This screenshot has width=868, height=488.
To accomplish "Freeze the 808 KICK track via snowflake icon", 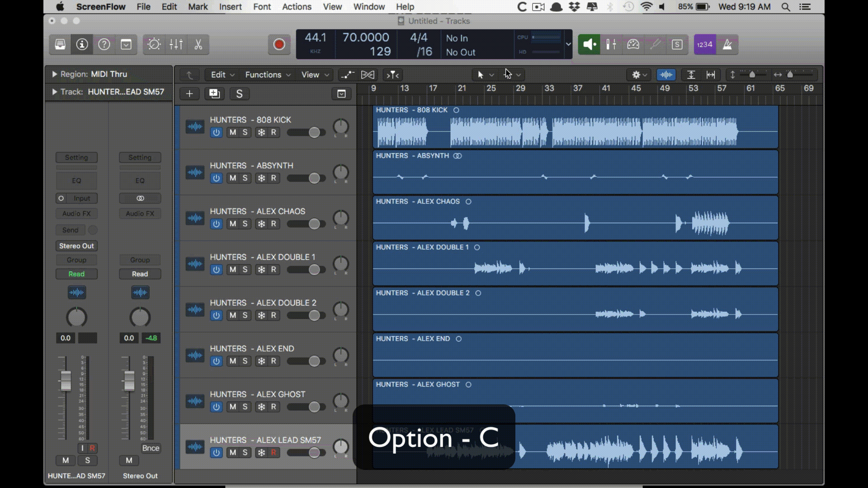I will coord(260,132).
